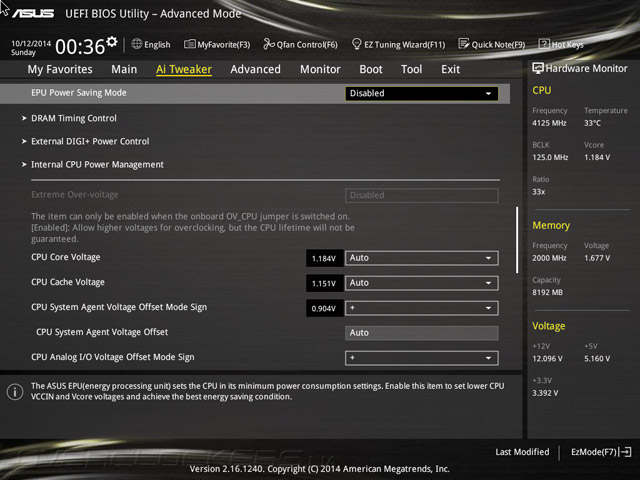Open EPU Power Saving Mode dropdown

[x=422, y=93]
